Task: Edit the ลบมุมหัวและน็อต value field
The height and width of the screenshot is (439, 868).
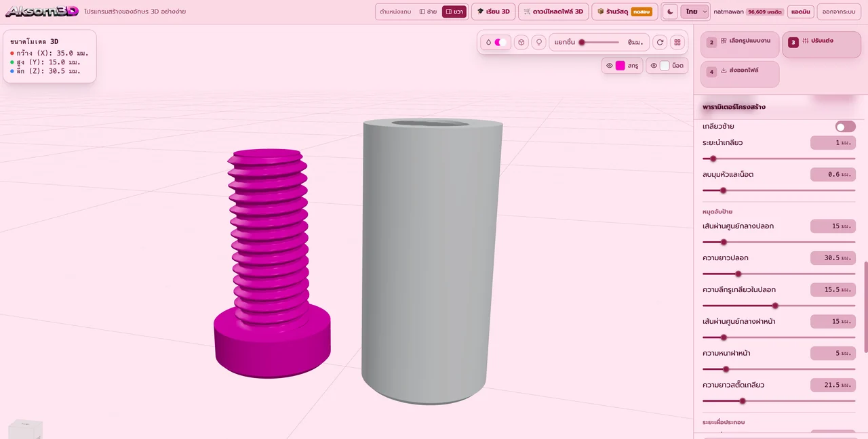Action: (x=833, y=175)
